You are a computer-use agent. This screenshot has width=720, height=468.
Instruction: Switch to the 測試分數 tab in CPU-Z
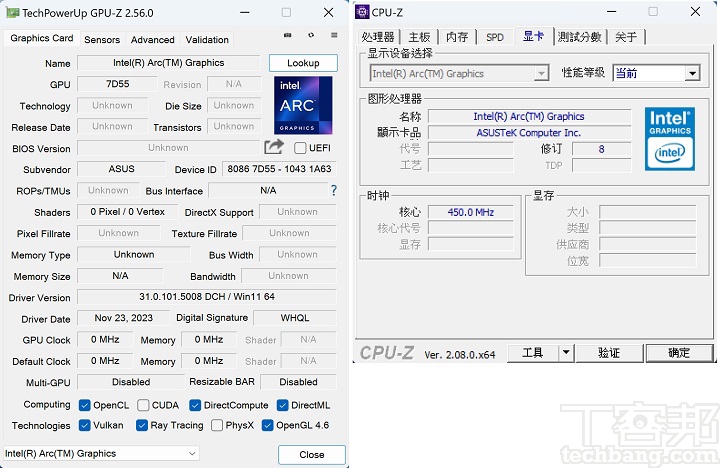[579, 37]
